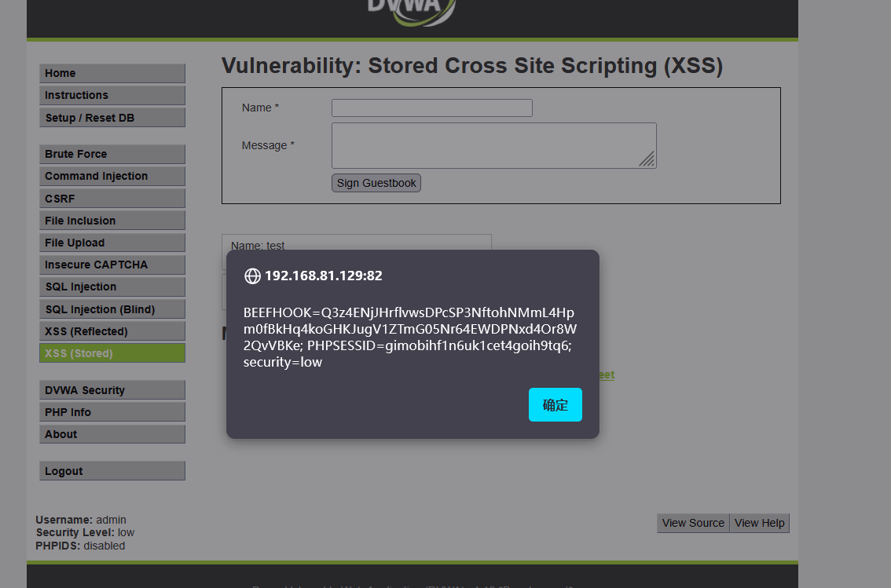Go to File Upload section
Screen dimensions: 891x588
click(112, 243)
